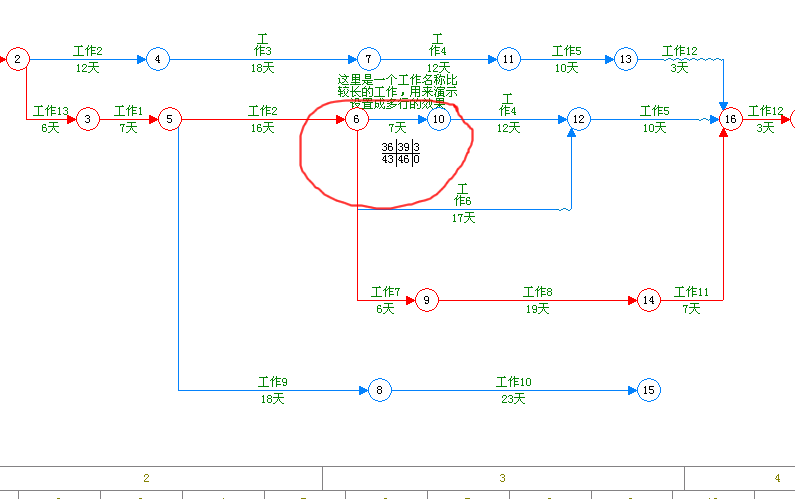Select the 工作13 task label
Image resolution: width=795 pixels, height=499 pixels.
[x=51, y=111]
